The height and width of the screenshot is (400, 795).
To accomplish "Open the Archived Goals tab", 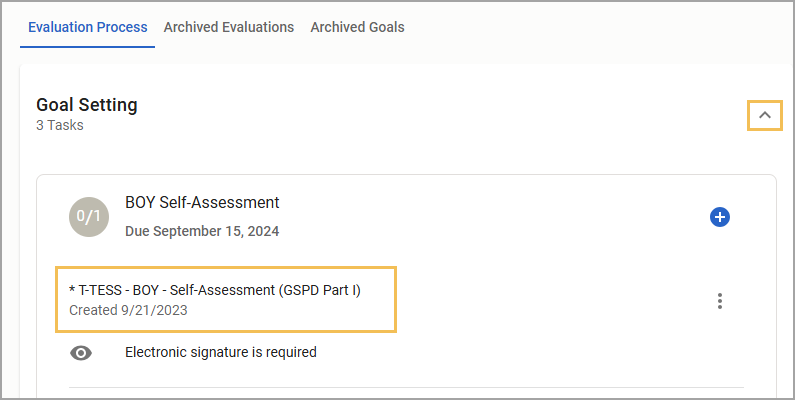I will click(x=357, y=27).
